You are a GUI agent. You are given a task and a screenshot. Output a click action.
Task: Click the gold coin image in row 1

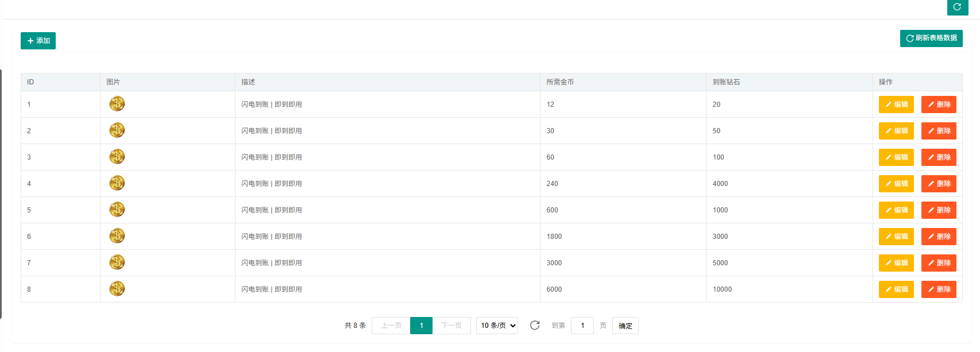pyautogui.click(x=117, y=104)
